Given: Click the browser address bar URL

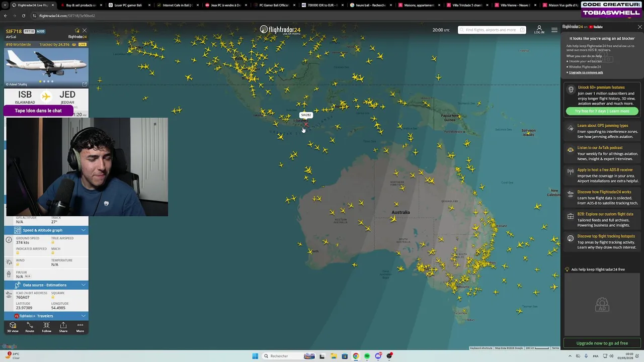Looking at the screenshot, I should (x=67, y=16).
